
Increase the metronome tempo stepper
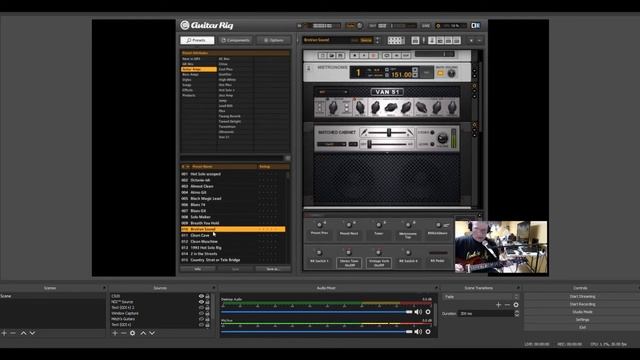tap(415, 70)
